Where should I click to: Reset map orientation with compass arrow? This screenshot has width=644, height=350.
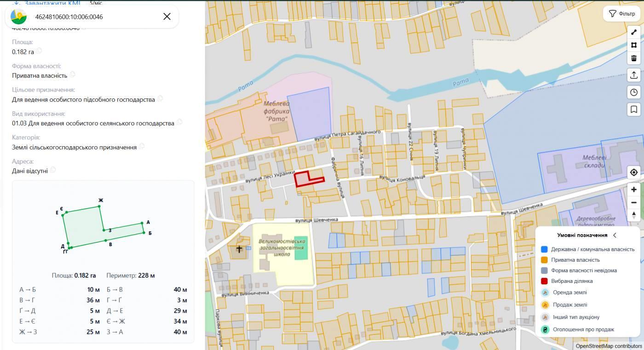[x=633, y=215]
